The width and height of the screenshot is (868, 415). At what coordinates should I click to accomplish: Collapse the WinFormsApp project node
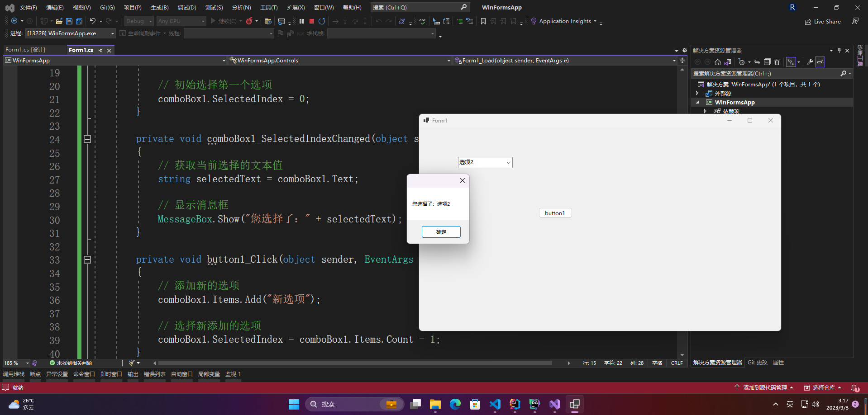point(697,103)
